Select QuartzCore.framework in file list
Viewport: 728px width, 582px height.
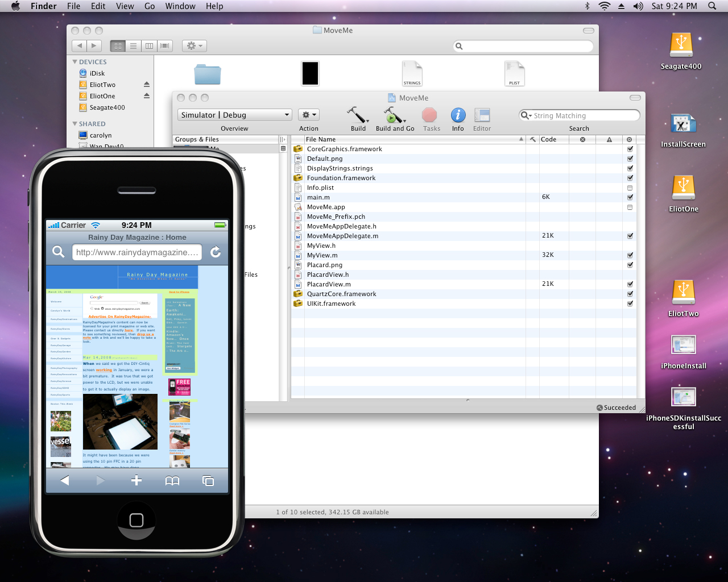pos(341,294)
